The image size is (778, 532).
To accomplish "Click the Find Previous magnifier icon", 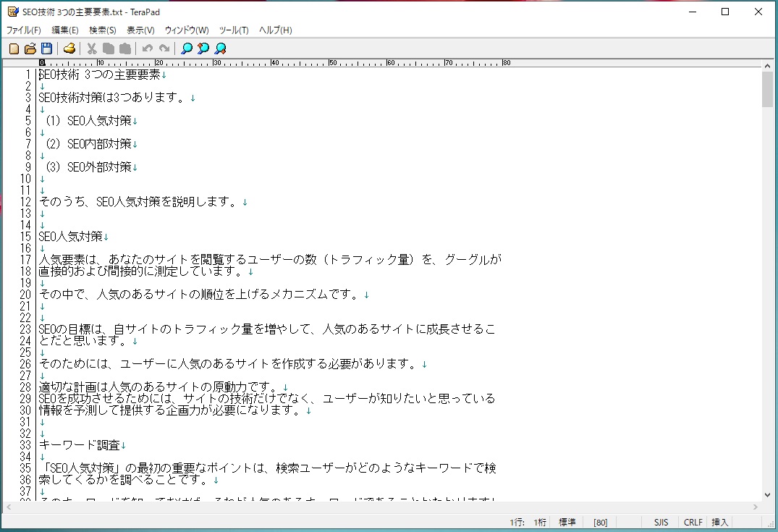I will pos(203,48).
